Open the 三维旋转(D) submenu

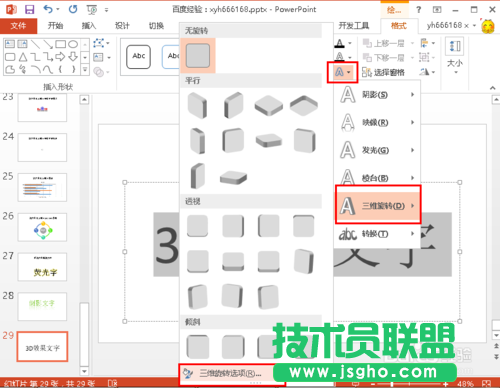point(378,205)
